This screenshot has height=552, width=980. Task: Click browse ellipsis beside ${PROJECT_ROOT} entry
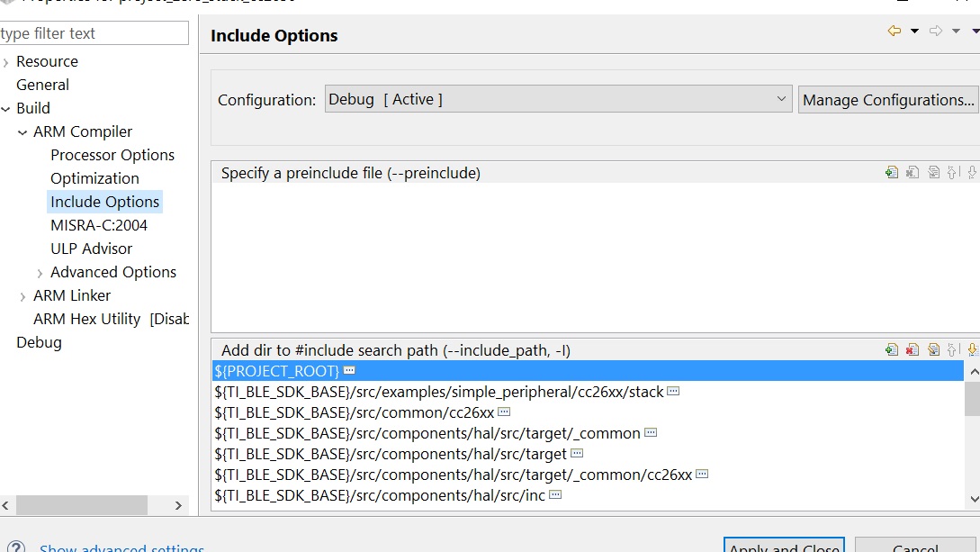349,371
